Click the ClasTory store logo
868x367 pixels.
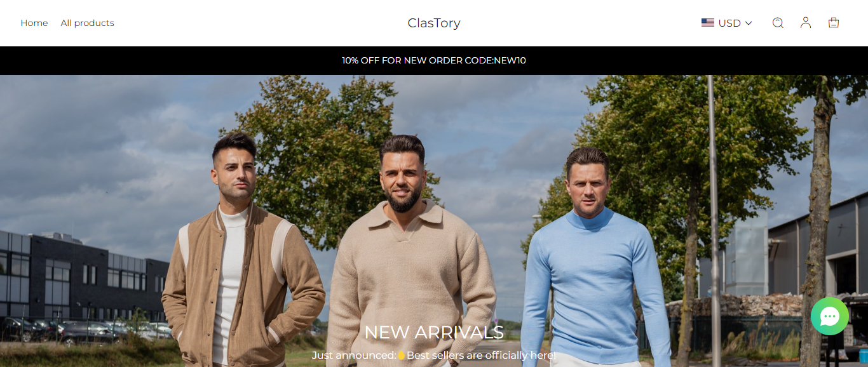[x=434, y=23]
